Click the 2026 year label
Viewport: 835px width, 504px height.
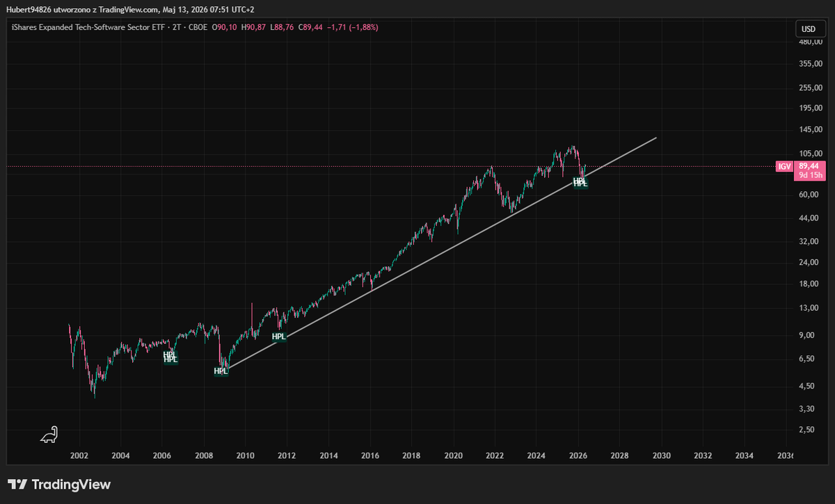[578, 456]
